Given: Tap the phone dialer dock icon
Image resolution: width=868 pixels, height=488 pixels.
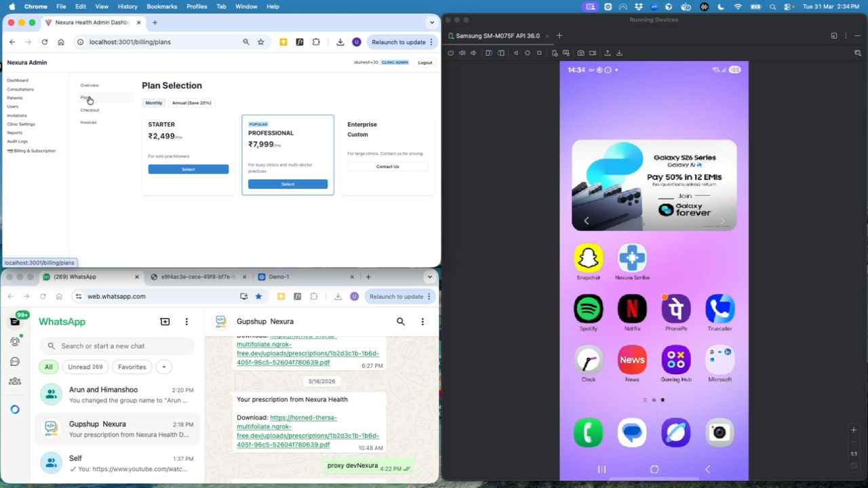Looking at the screenshot, I should (589, 432).
